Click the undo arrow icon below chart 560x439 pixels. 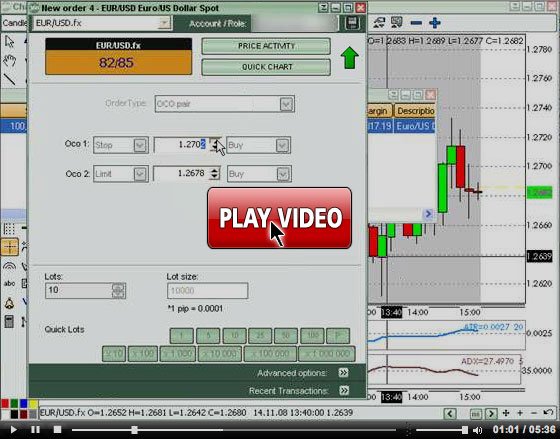tap(548, 413)
